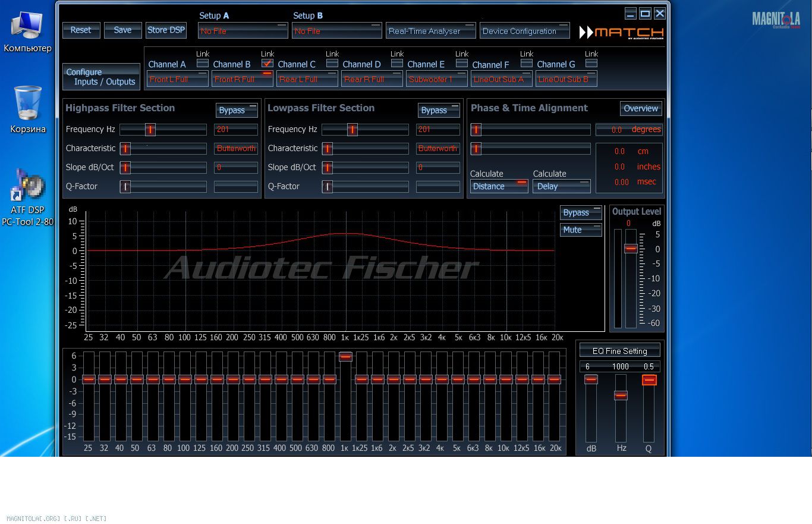The image size is (812, 524).
Task: Click the 100 Hz EQ band fader
Action: tap(185, 379)
